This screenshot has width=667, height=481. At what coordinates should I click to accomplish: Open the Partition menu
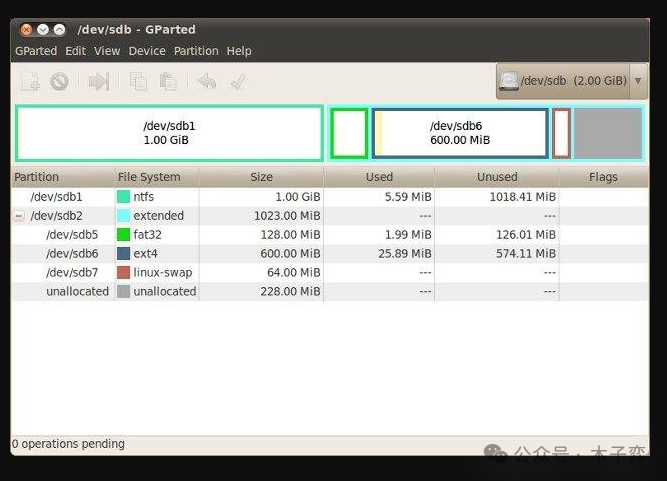pos(196,51)
